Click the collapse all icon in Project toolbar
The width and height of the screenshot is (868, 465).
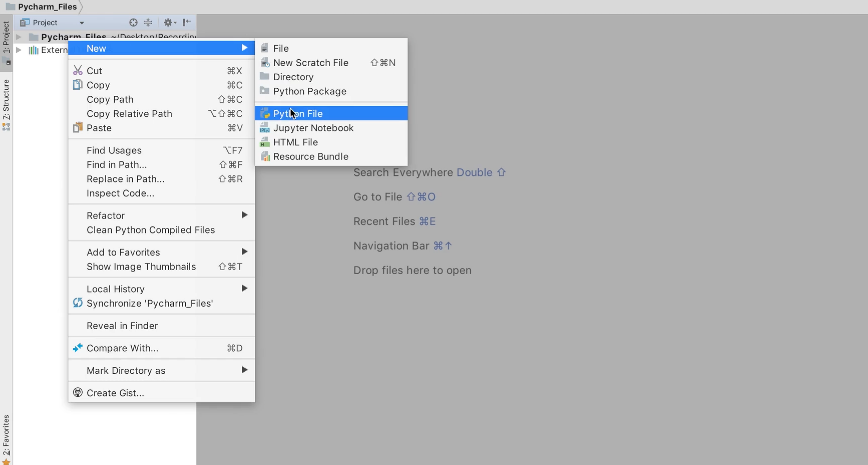(x=148, y=23)
